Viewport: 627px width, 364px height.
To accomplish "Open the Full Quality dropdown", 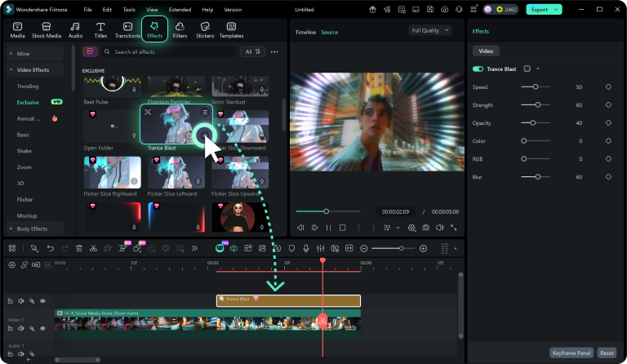I will (x=430, y=30).
